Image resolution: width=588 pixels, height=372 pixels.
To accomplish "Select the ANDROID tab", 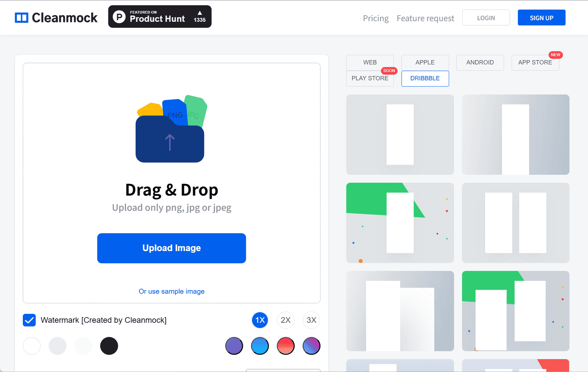I will 480,62.
